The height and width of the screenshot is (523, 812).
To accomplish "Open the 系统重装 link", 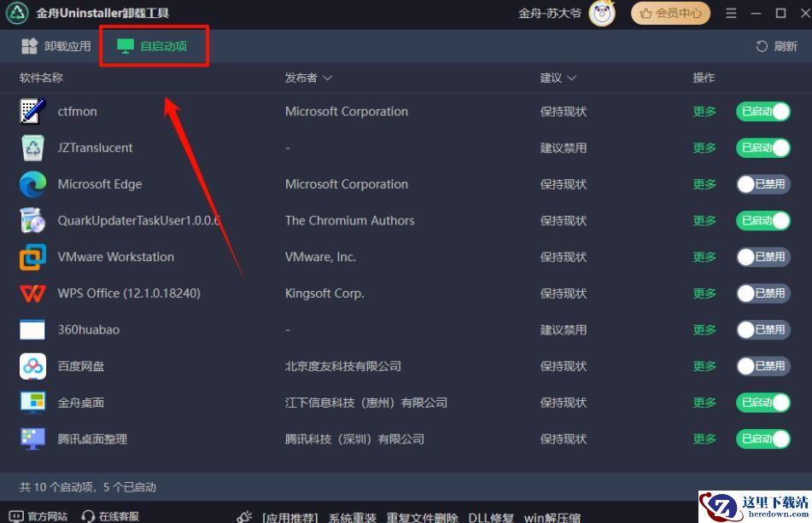I will [x=352, y=517].
